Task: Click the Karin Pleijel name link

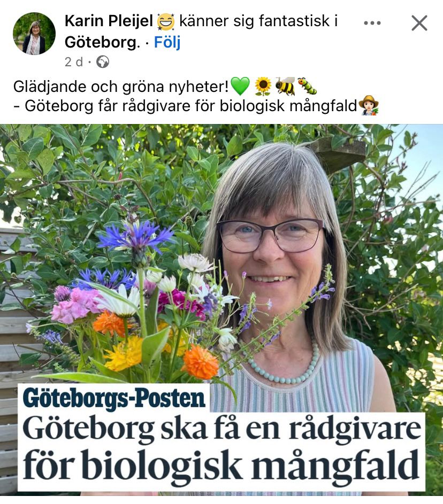Action: tap(109, 21)
